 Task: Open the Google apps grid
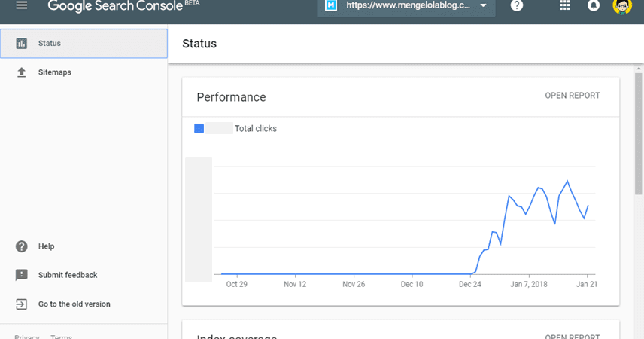pos(565,6)
